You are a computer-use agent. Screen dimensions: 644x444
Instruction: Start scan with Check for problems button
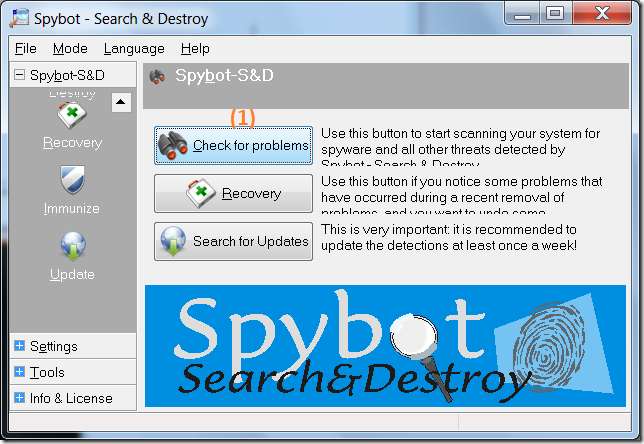tap(233, 145)
